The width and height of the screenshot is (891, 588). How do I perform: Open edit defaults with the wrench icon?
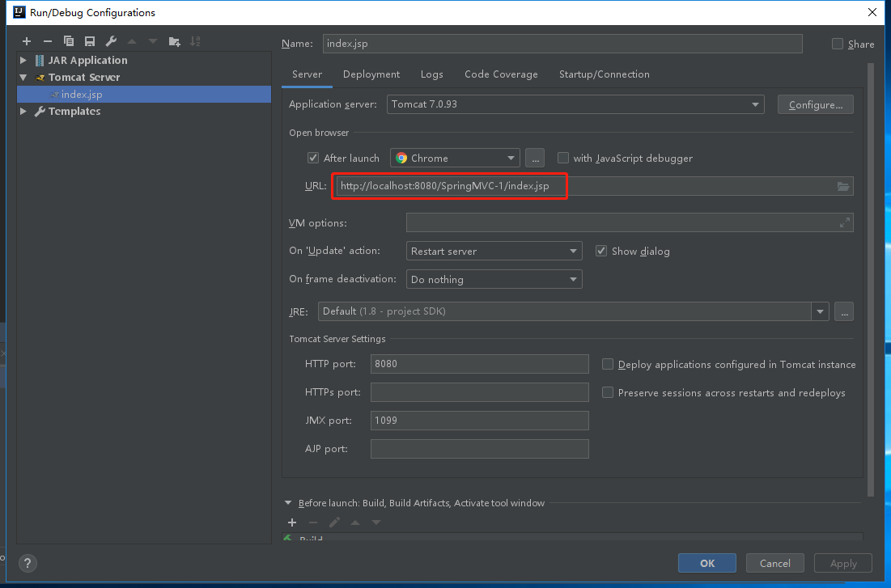(112, 41)
